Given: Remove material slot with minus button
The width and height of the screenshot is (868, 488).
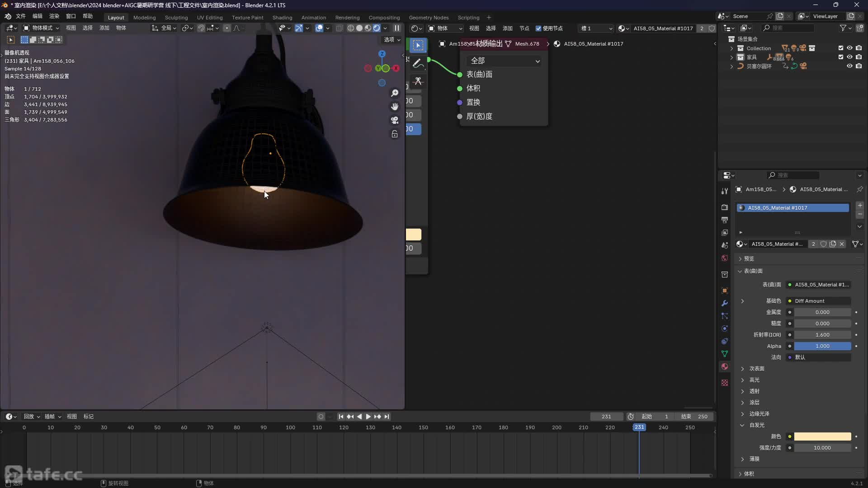Looking at the screenshot, I should click(x=860, y=214).
